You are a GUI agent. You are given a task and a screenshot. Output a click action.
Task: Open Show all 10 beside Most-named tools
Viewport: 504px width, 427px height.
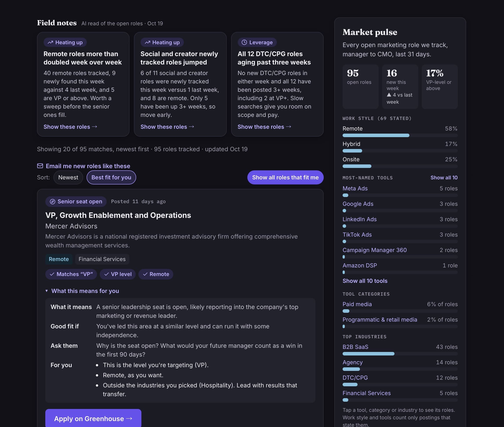[x=444, y=178]
